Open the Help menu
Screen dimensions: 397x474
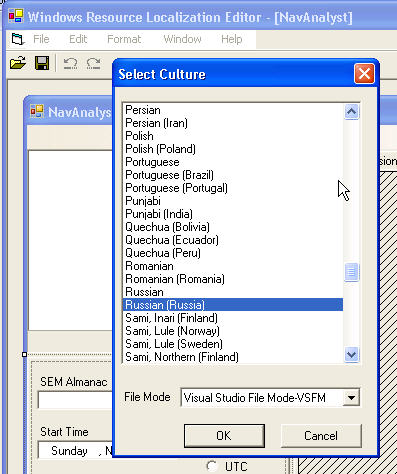click(231, 39)
